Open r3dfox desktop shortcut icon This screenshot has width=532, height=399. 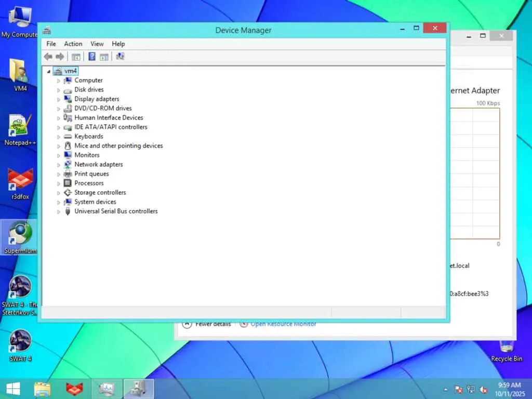tap(20, 179)
